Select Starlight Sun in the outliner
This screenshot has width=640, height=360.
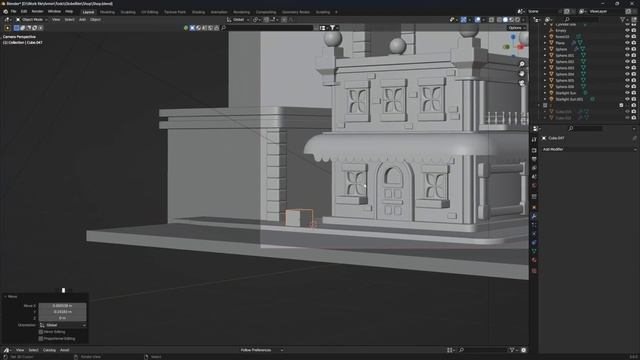click(566, 93)
